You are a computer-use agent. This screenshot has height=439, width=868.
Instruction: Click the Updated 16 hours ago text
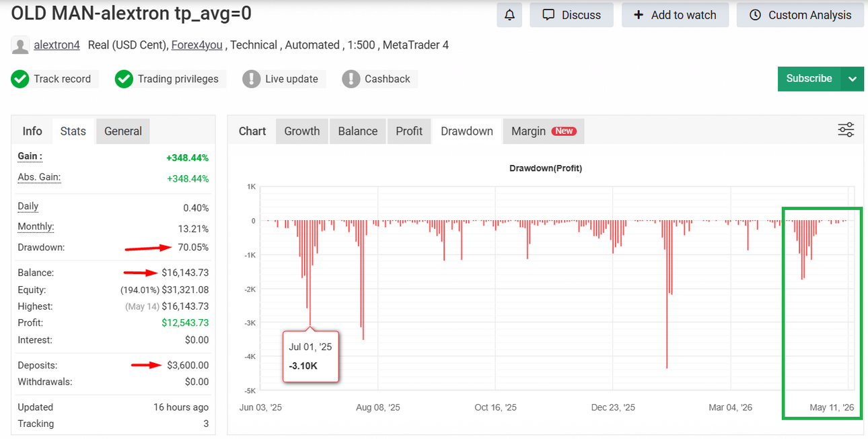(181, 407)
